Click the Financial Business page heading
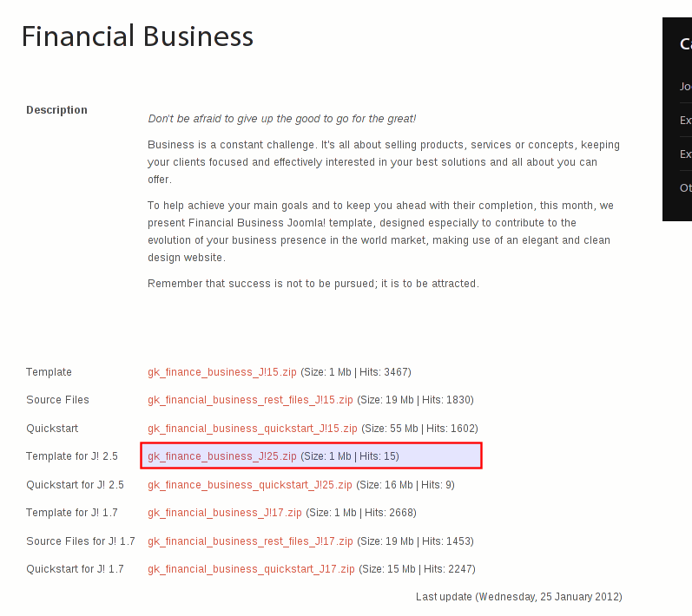Image resolution: width=692 pixels, height=616 pixels. click(x=137, y=36)
